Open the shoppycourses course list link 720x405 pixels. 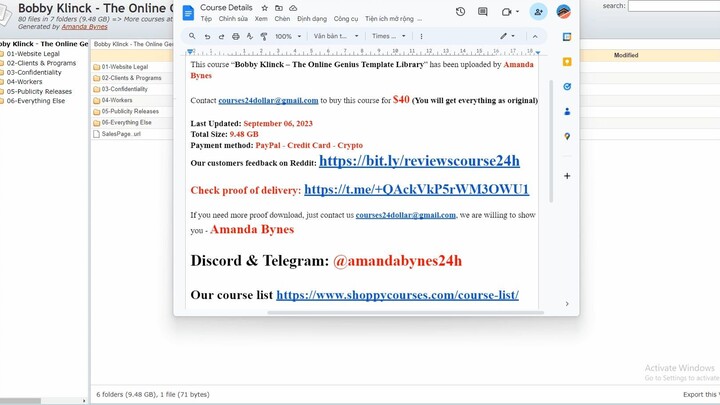397,295
